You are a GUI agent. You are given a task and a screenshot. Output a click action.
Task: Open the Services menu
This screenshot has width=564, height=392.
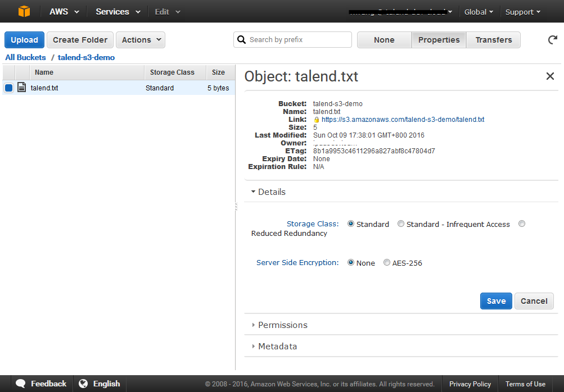pyautogui.click(x=118, y=11)
